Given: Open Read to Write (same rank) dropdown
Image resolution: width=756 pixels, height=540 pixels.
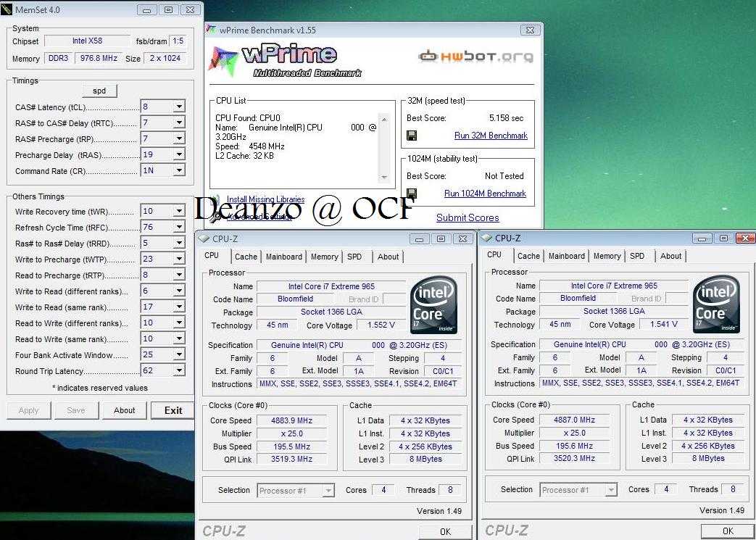Looking at the screenshot, I should 179,338.
